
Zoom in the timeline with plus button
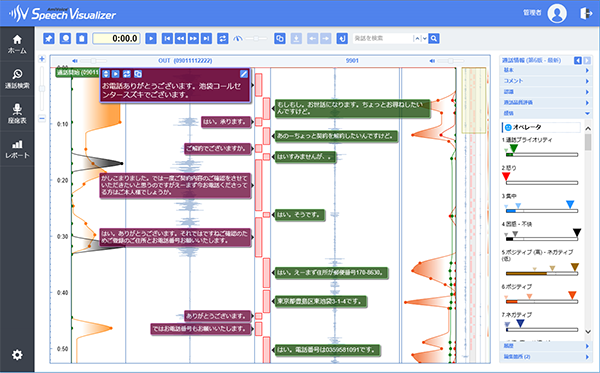click(42, 59)
